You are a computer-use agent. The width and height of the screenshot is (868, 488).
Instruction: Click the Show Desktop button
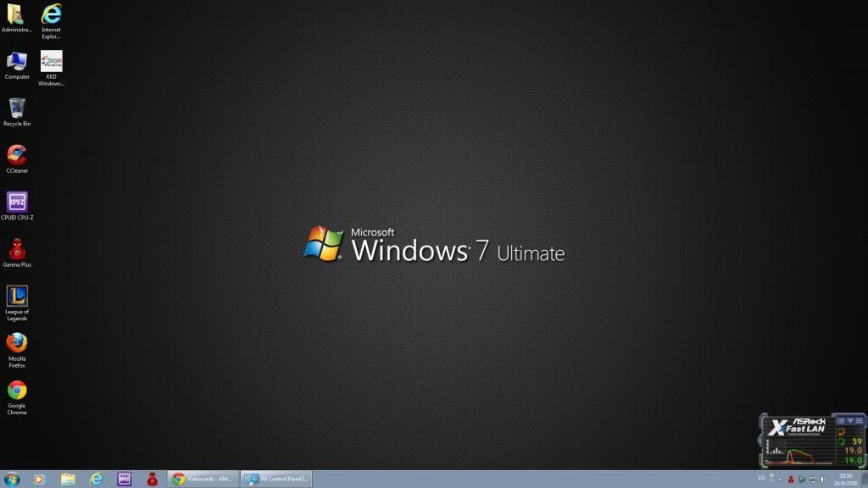click(865, 480)
